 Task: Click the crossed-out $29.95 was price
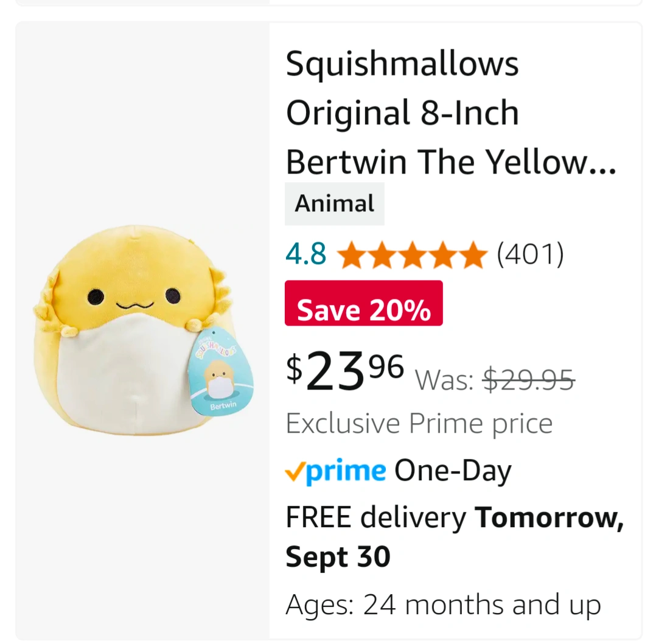tap(528, 380)
